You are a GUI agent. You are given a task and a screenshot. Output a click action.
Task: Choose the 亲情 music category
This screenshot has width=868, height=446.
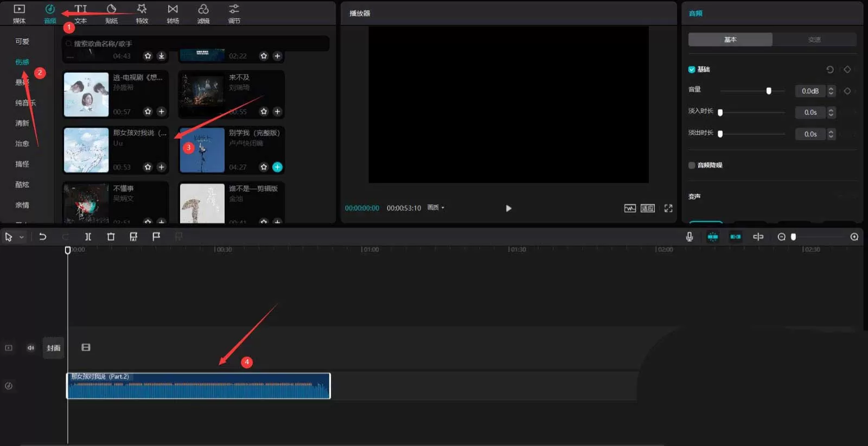(22, 205)
